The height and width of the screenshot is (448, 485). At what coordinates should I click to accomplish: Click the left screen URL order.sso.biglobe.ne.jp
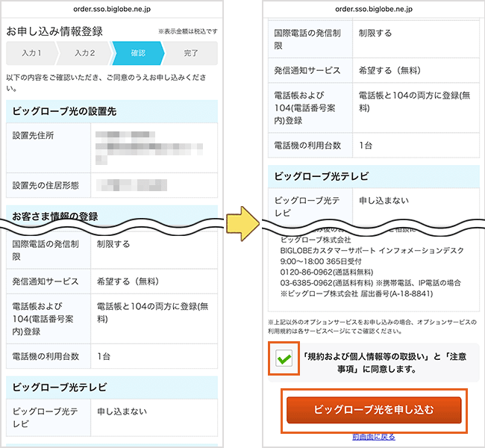(x=112, y=9)
